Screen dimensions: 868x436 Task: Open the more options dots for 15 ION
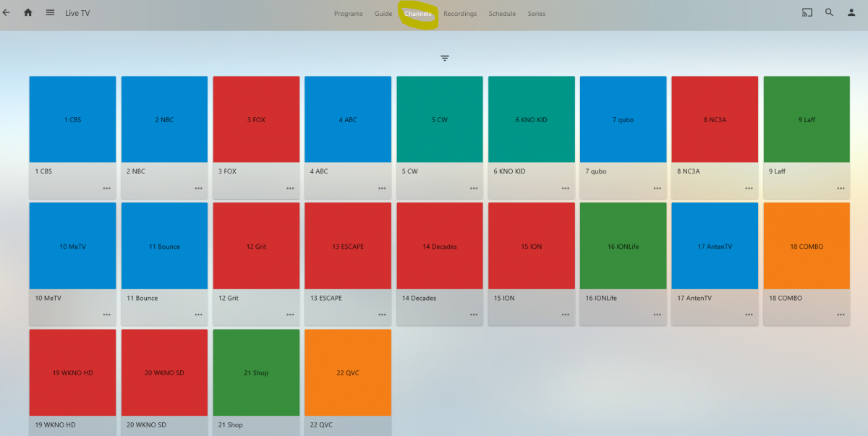566,315
